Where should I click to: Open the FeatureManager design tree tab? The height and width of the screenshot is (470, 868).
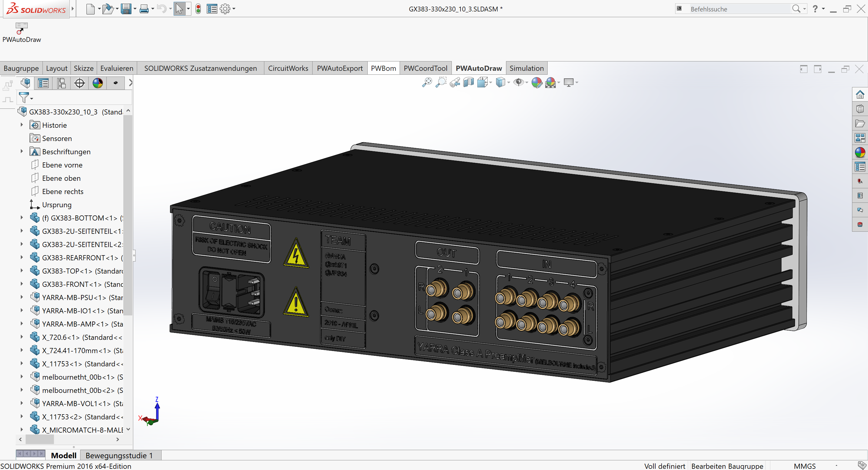26,83
